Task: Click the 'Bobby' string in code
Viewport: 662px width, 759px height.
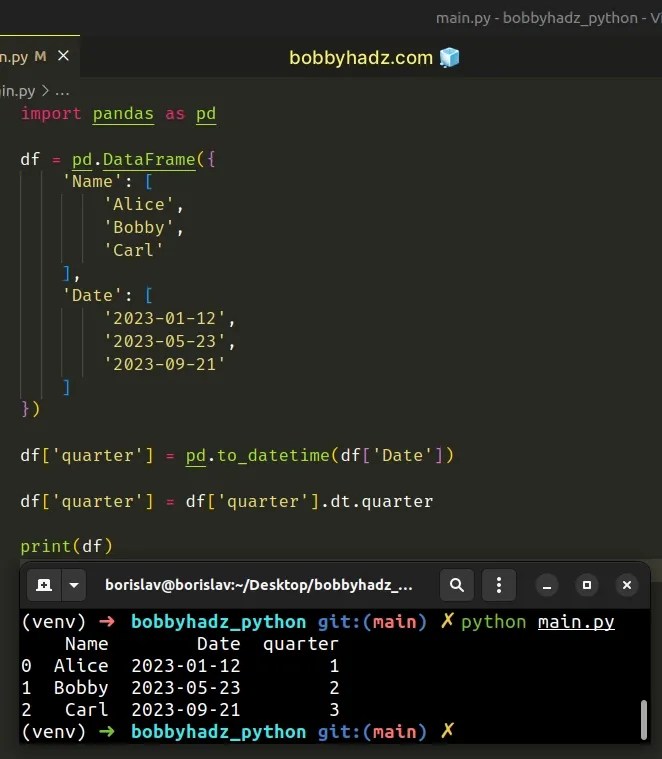Action: click(x=139, y=227)
